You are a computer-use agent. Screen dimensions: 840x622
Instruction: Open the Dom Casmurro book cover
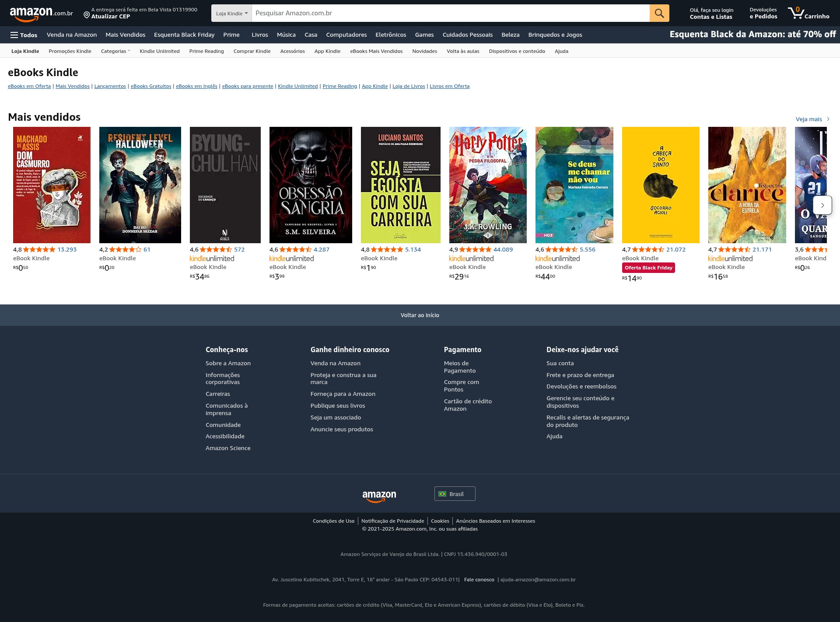click(52, 185)
